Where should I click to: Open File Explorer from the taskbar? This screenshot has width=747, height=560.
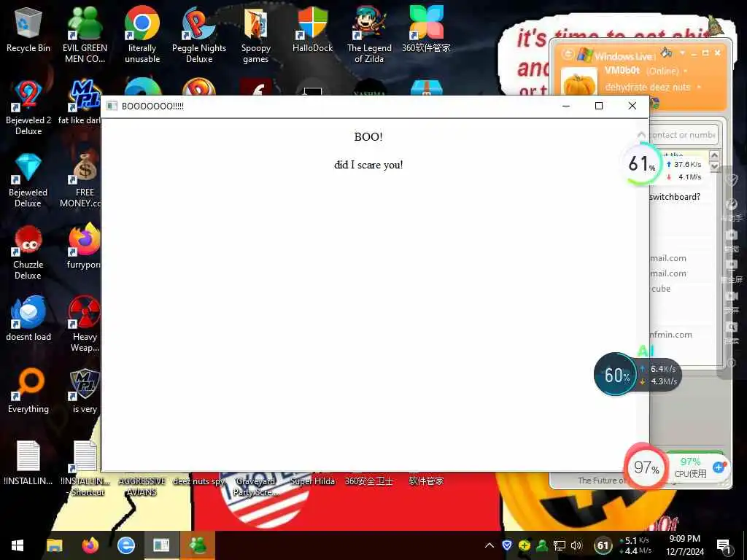coord(54,545)
